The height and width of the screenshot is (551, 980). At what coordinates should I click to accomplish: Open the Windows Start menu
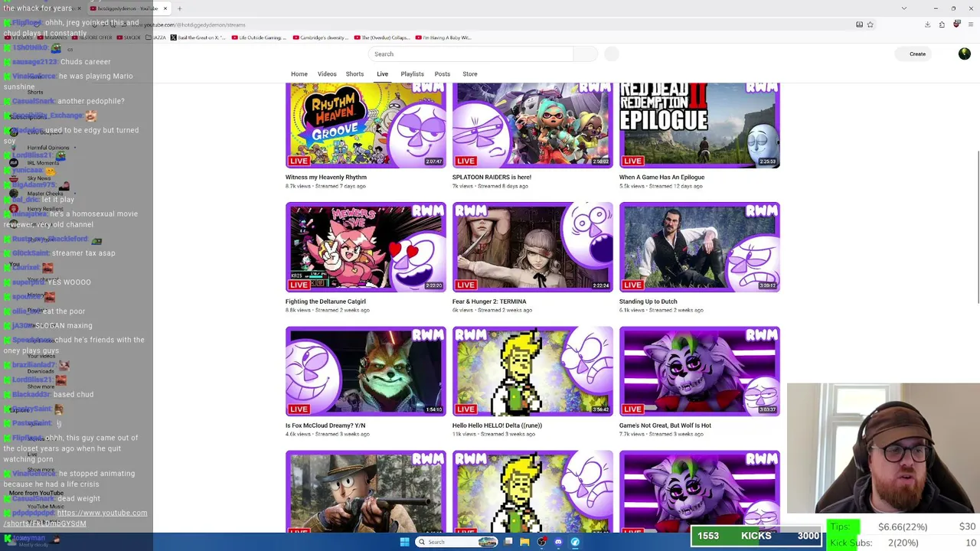click(404, 542)
